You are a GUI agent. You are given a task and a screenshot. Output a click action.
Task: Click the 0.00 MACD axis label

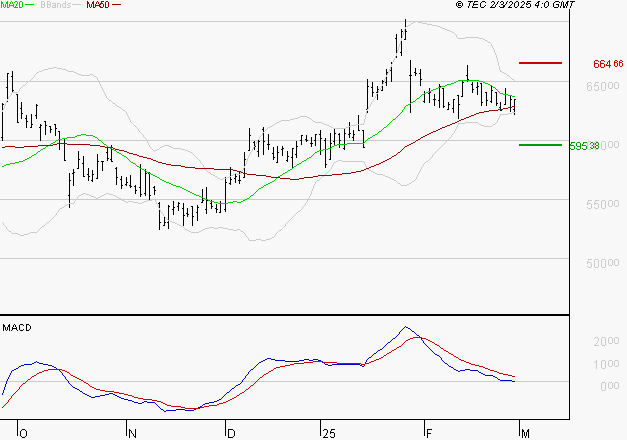pos(609,386)
